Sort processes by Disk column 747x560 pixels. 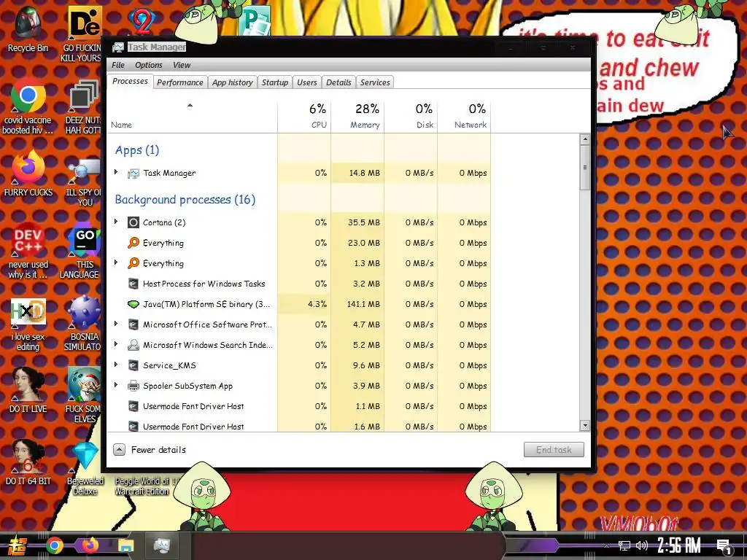pyautogui.click(x=411, y=116)
